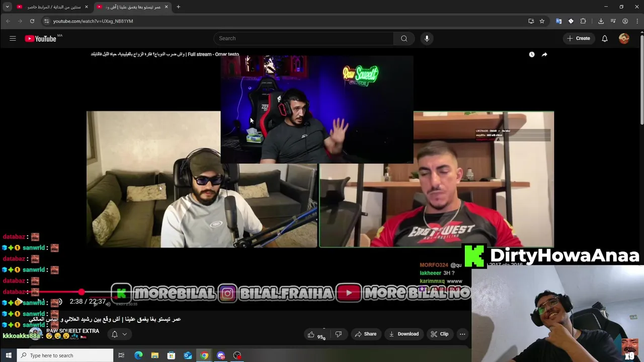Open the account avatar menu
The width and height of the screenshot is (644, 362).
coord(624,38)
